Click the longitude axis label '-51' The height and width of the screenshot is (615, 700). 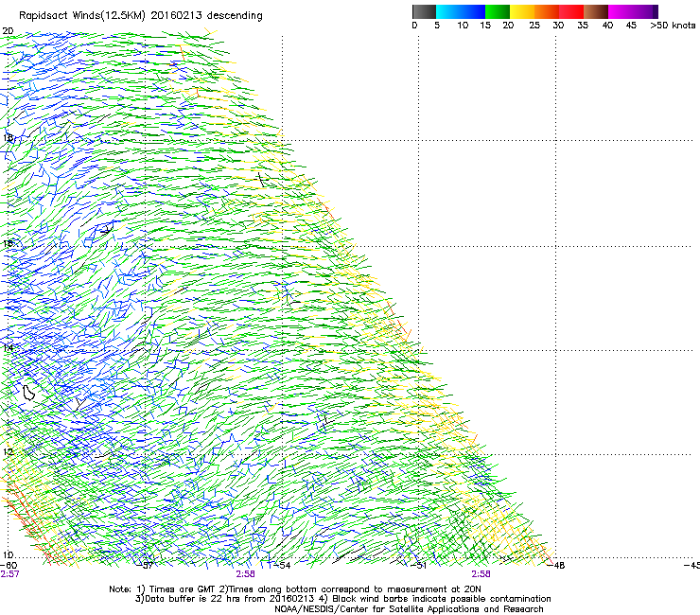[x=419, y=566]
